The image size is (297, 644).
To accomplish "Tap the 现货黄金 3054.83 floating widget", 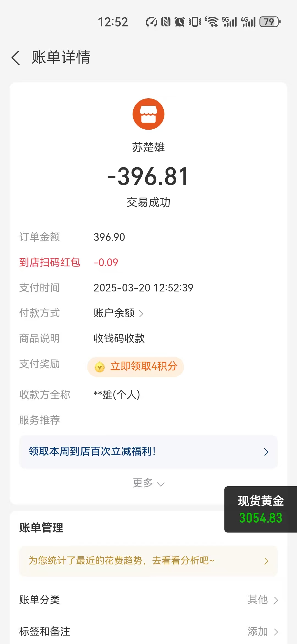I will tap(261, 509).
